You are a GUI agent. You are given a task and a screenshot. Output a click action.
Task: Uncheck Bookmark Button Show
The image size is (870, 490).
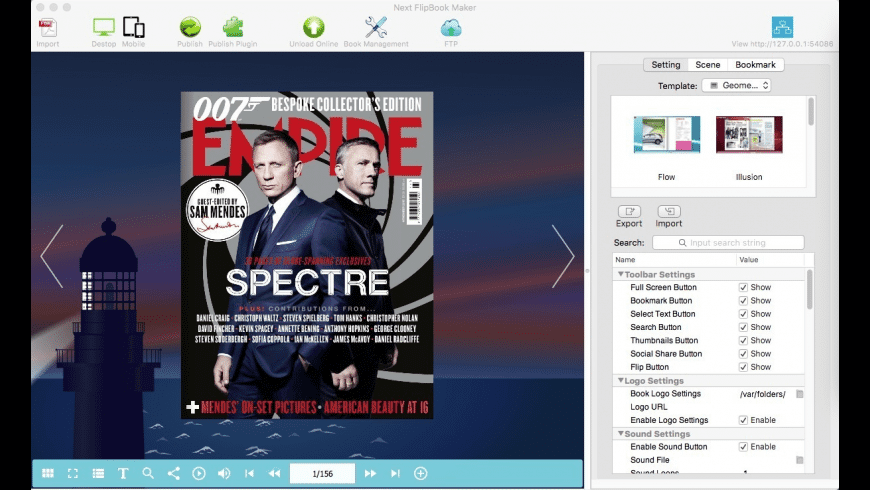[x=743, y=301]
